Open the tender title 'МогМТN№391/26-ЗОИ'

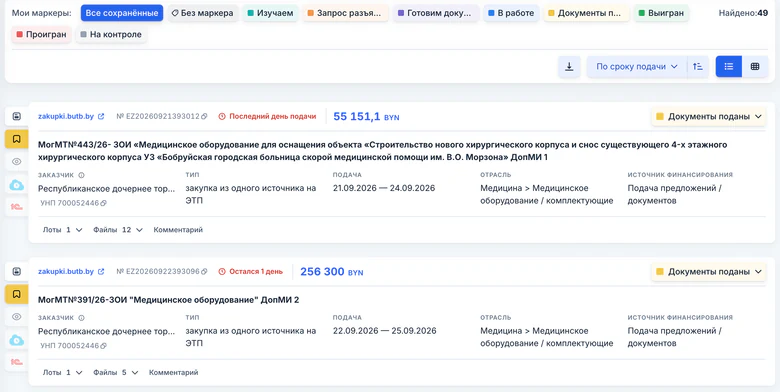point(169,300)
